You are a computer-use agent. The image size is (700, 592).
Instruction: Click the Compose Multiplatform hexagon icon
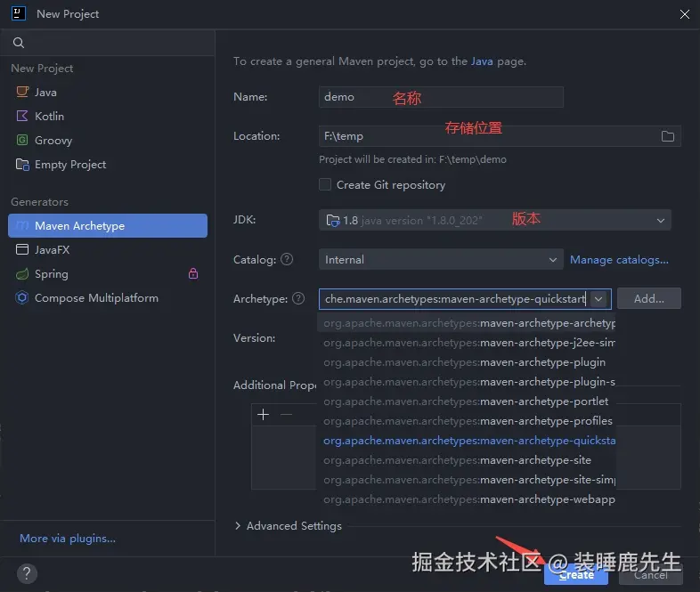22,297
